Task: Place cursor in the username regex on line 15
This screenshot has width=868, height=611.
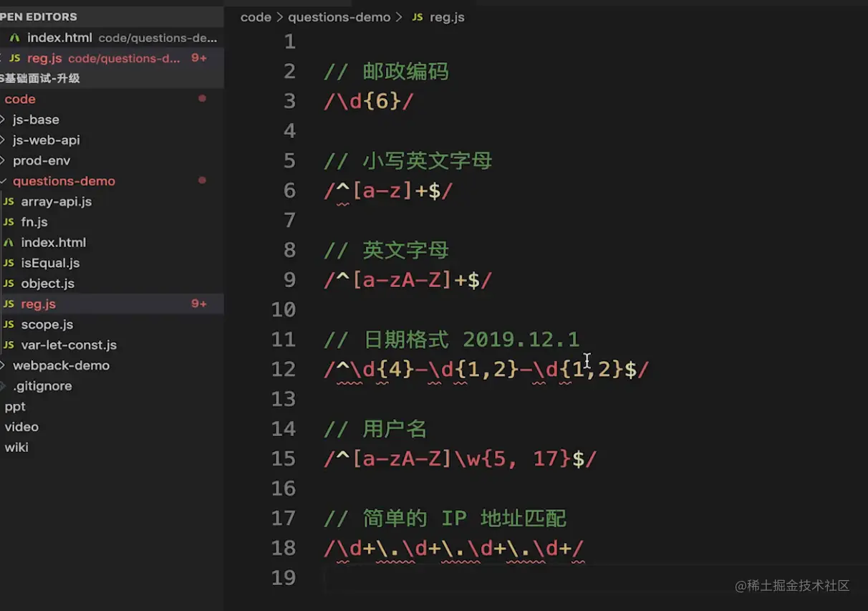Action: [x=460, y=458]
